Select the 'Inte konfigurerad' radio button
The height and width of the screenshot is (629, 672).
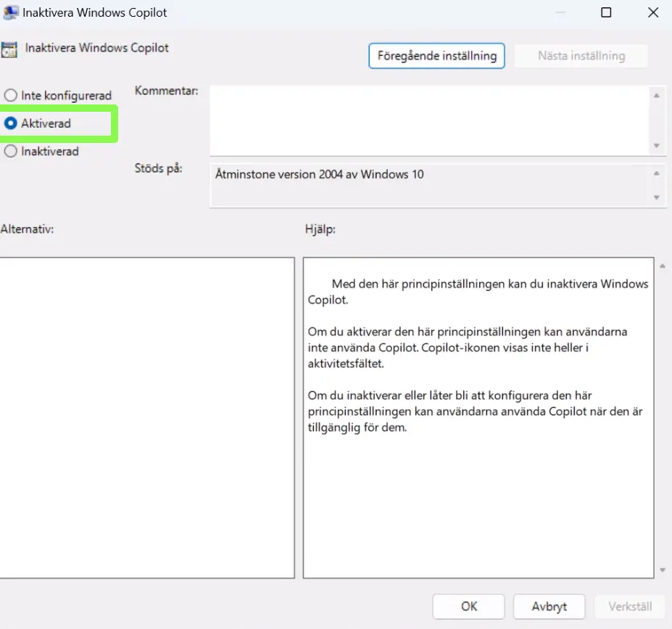pos(11,95)
